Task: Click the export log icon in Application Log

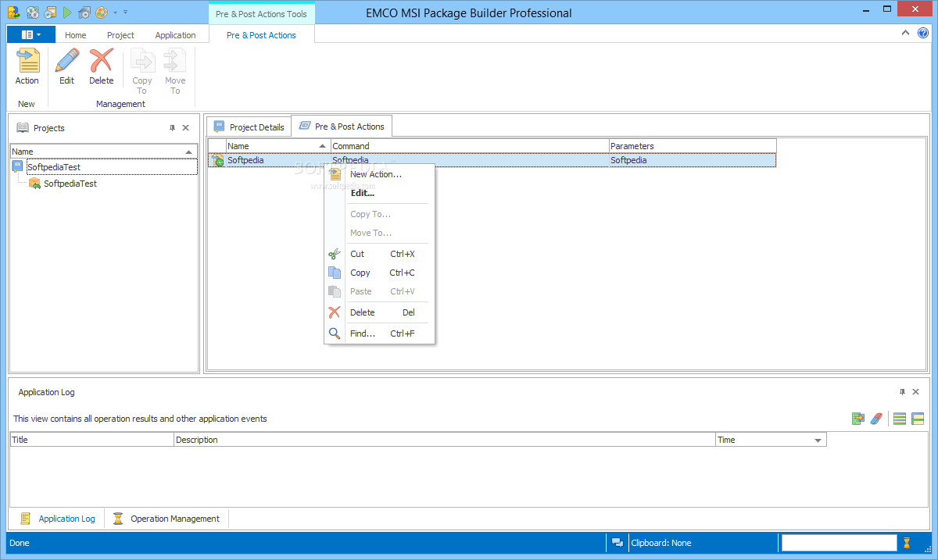Action: pos(858,419)
